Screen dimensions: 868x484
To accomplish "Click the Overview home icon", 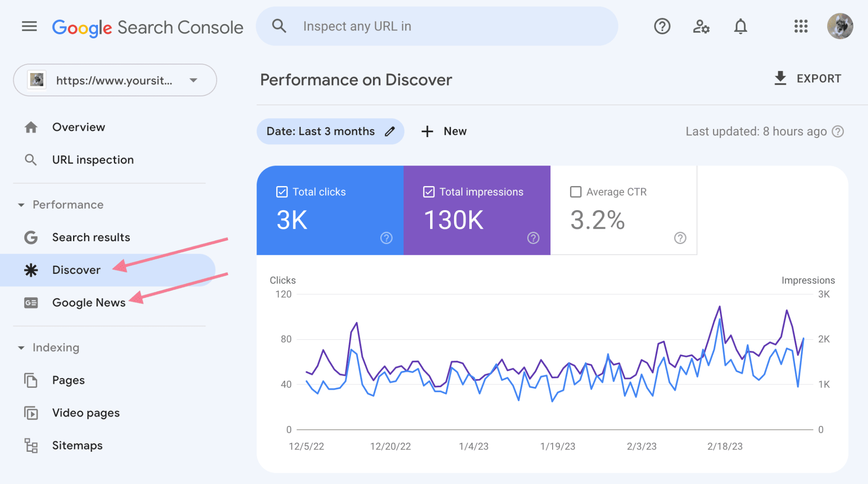I will [x=31, y=126].
